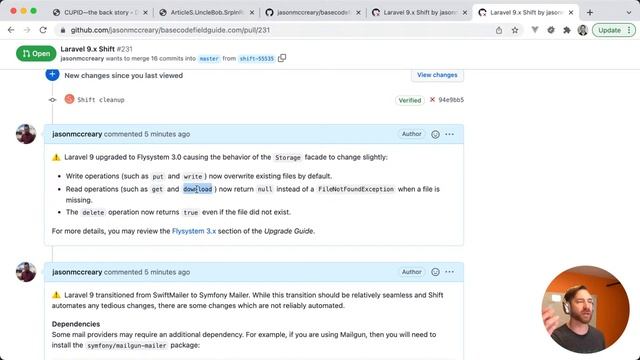Click the gear extension icon in the toolbar
The height and width of the screenshot is (360, 640).
pos(551,30)
